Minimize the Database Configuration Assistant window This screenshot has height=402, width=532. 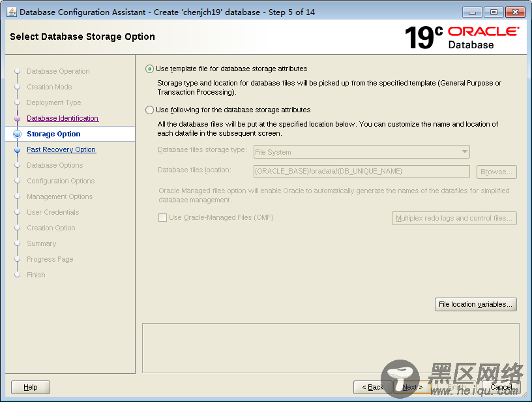(472, 12)
